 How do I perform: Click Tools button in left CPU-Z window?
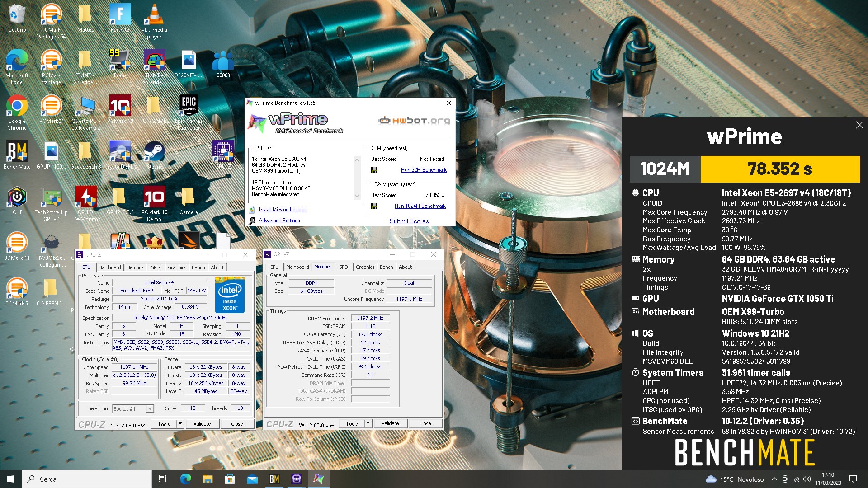click(x=164, y=424)
